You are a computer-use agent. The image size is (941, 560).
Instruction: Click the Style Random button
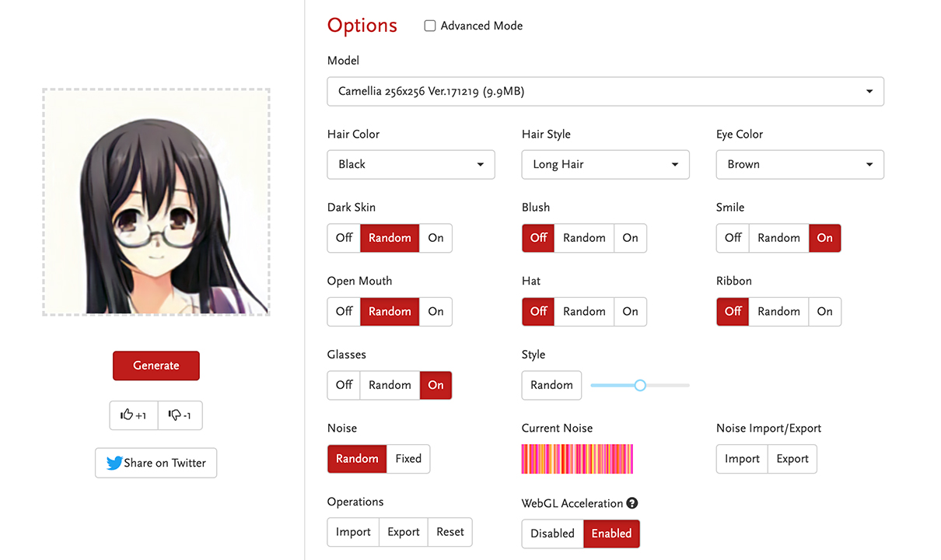(551, 385)
